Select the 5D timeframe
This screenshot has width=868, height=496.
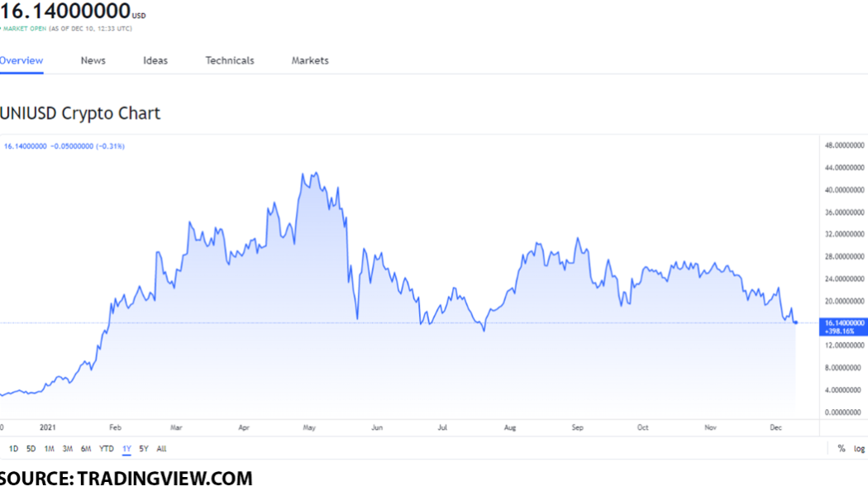(31, 448)
